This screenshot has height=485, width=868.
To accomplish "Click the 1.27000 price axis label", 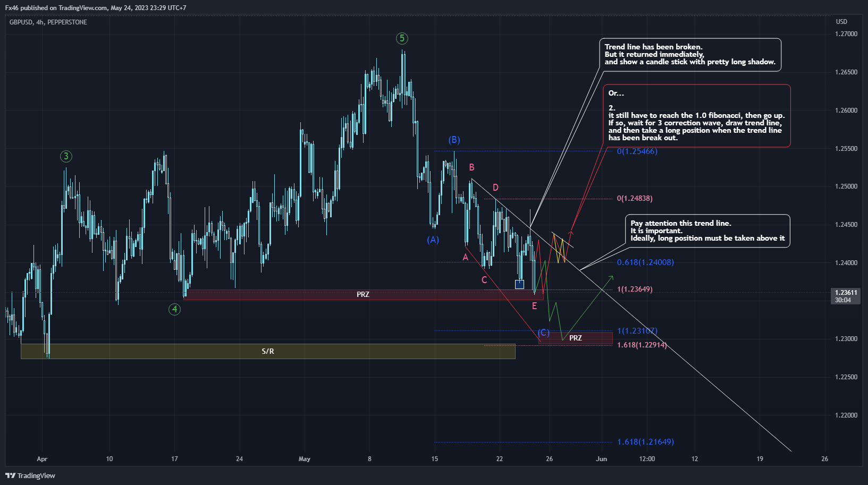I will click(846, 34).
